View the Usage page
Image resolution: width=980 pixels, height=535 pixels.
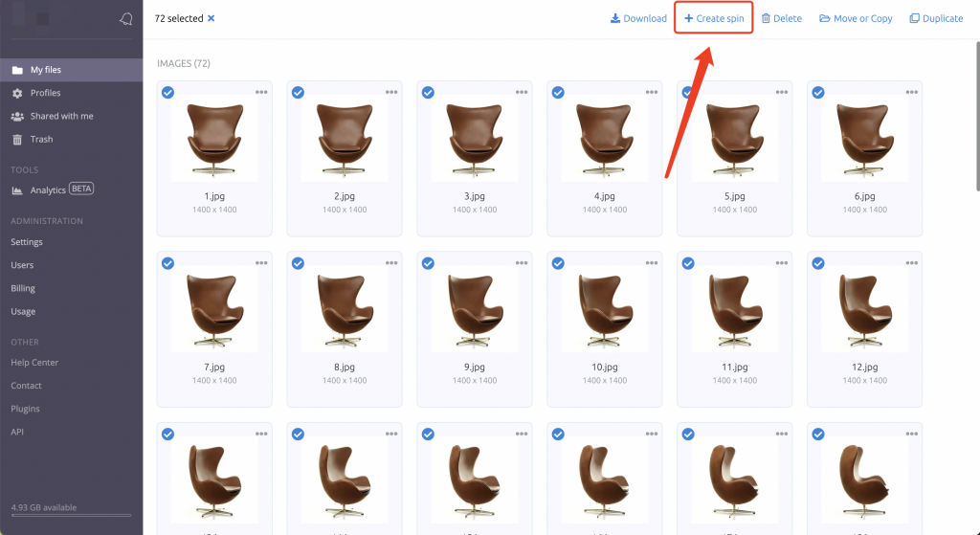23,311
